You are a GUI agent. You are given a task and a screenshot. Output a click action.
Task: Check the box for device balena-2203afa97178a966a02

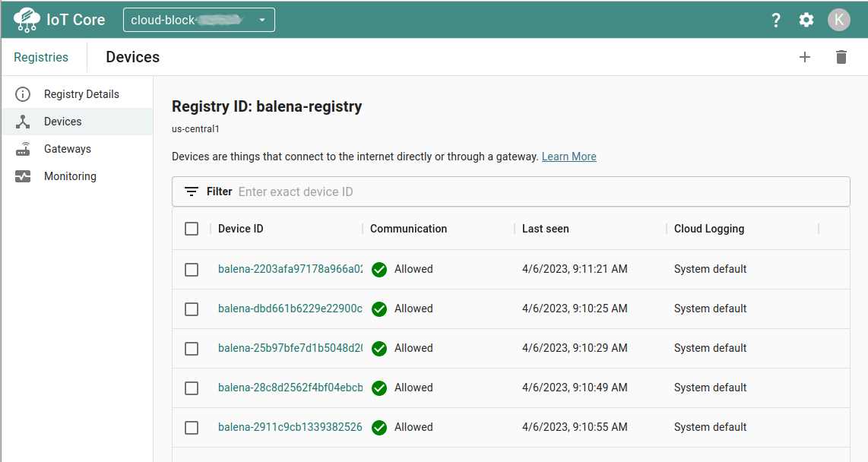[192, 270]
